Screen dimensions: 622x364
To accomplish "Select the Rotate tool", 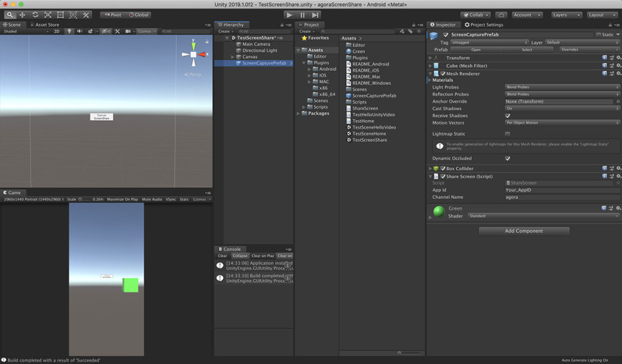I will (35, 15).
